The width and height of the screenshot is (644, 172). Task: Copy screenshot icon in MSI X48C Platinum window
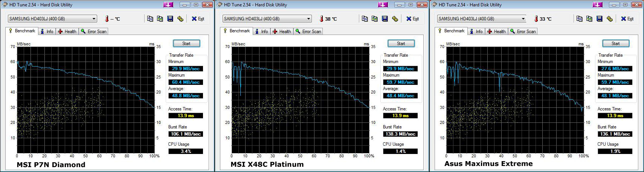374,19
